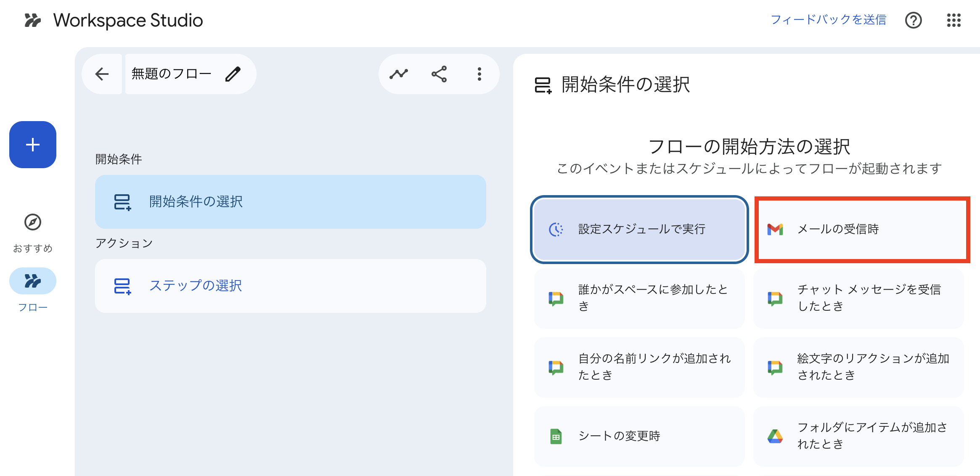Click the 開始条件の選択 panel heading text

pos(626,85)
